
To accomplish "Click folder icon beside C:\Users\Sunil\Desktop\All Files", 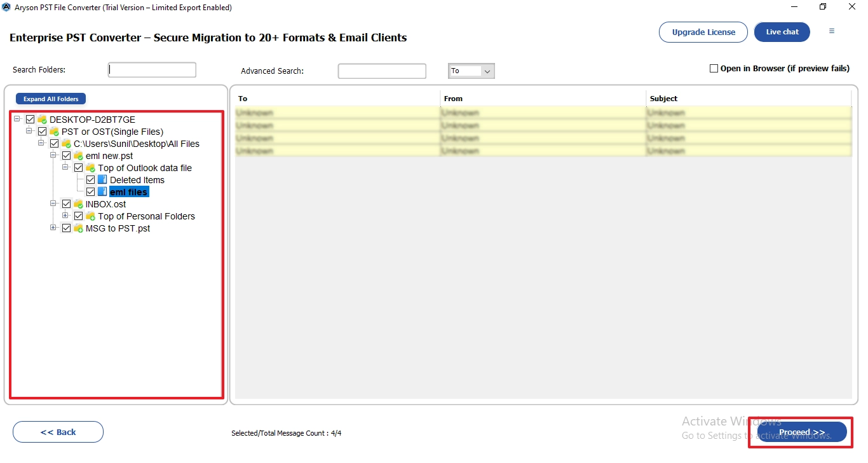I will click(x=67, y=144).
